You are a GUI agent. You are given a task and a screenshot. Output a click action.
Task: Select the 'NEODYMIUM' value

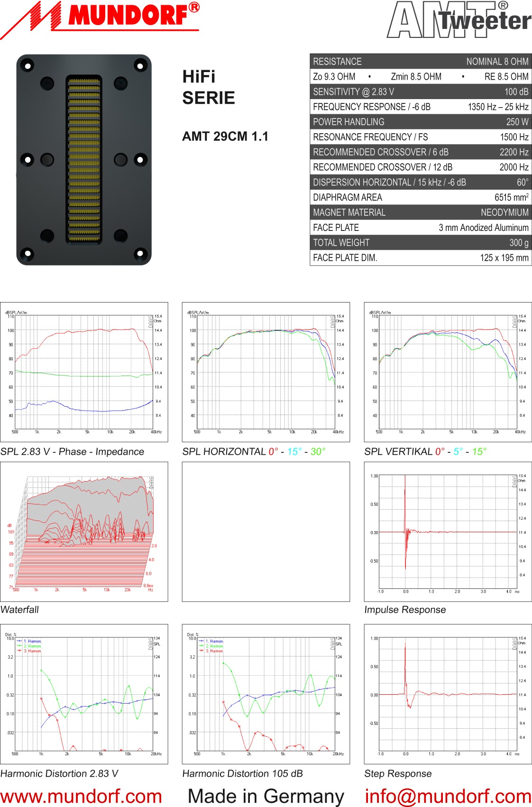pyautogui.click(x=504, y=212)
